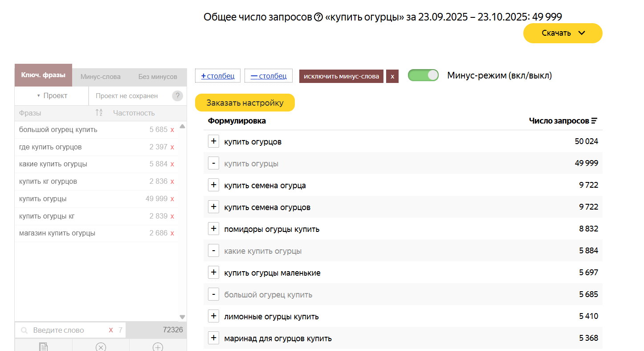
Task: Sort phrases alphabetically with the A-Z icon
Action: 99,113
